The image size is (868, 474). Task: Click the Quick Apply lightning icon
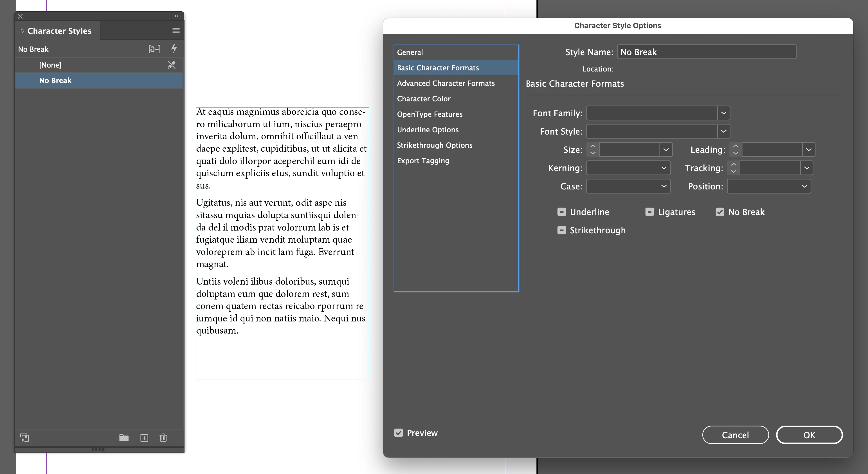174,48
